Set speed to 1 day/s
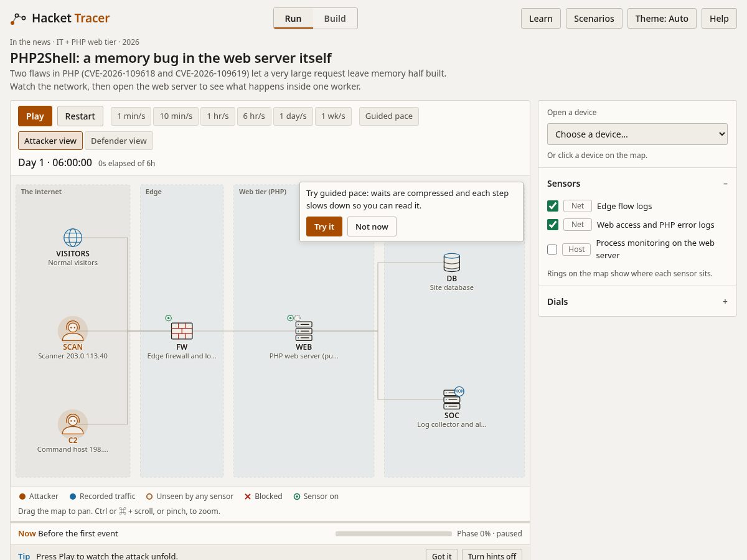Viewport: 747px width, 560px height. click(x=293, y=116)
